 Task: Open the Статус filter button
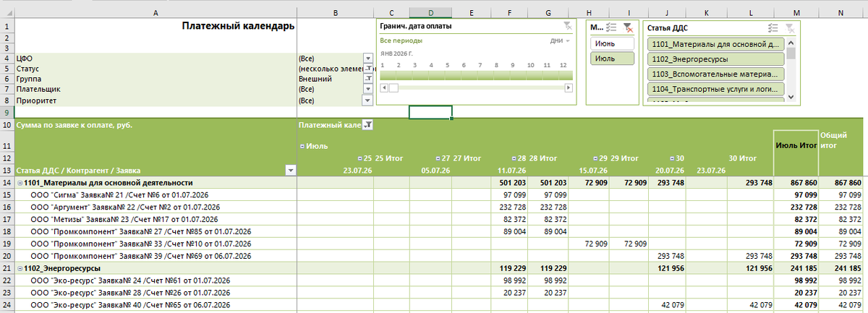click(367, 69)
